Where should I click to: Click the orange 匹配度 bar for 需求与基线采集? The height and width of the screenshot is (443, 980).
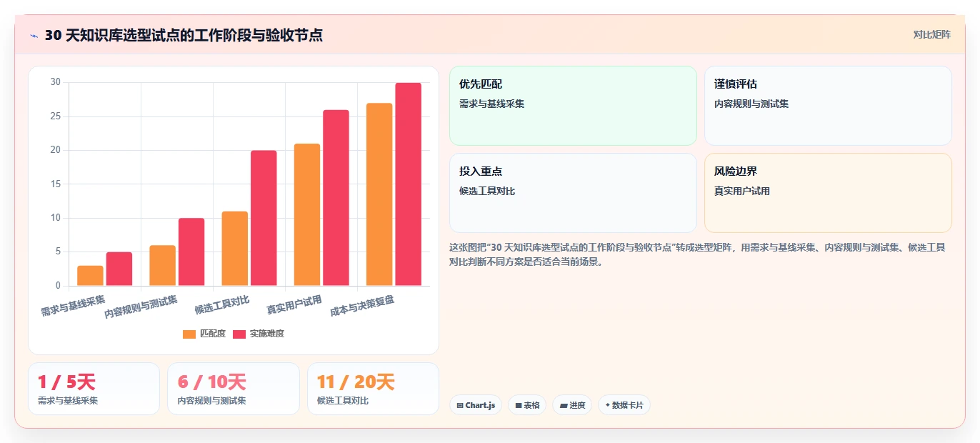pyautogui.click(x=91, y=276)
